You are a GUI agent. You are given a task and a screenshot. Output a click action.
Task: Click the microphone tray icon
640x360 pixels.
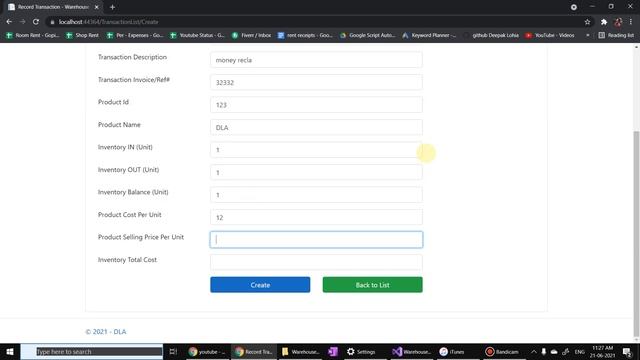(544, 351)
